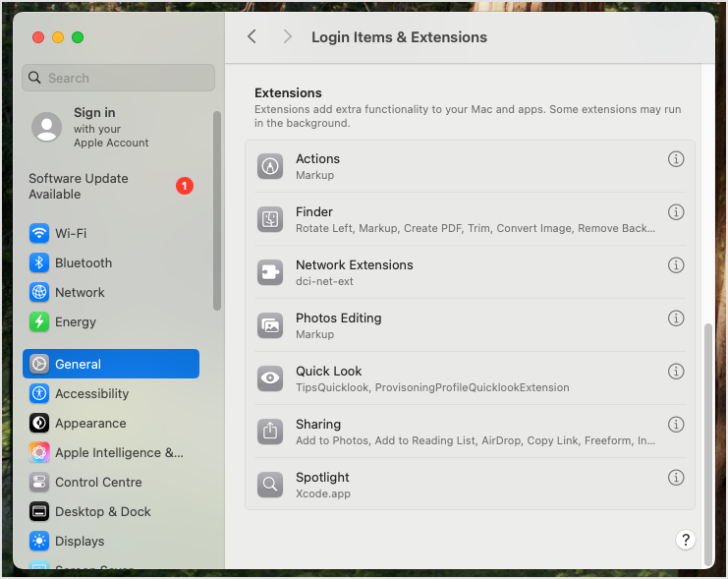Screen dimensions: 728x579
Task: Open Software Update Available notice
Action: [x=111, y=186]
